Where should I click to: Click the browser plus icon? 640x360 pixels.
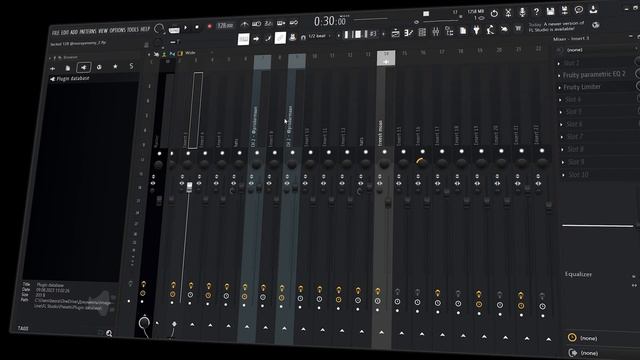53,68
